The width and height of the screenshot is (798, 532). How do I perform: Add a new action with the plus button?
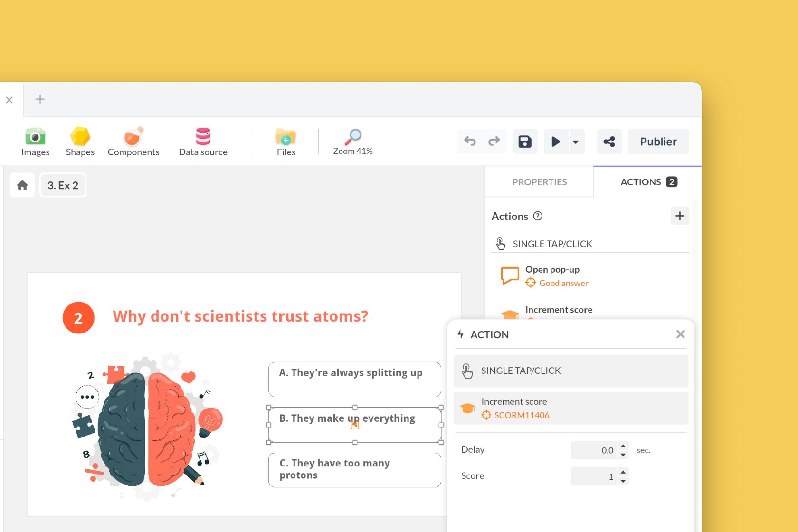[x=680, y=216]
